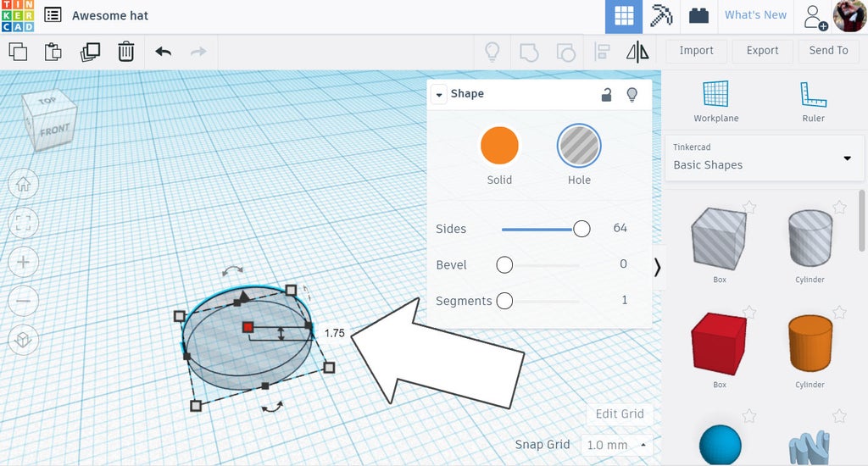Click the Export button

[762, 51]
